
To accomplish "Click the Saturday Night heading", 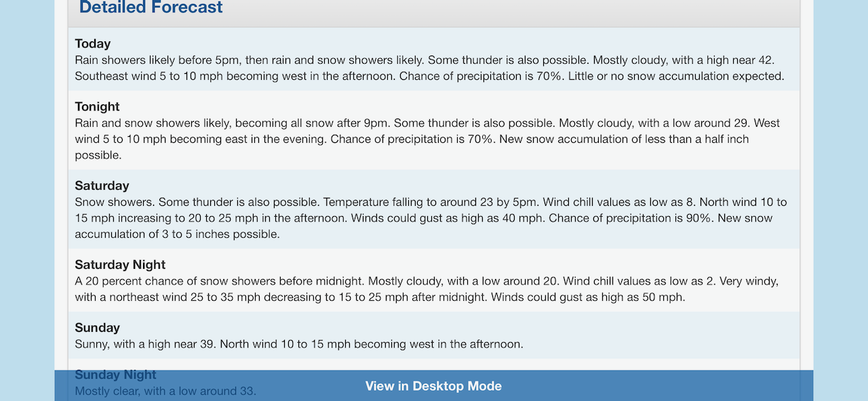I will click(120, 265).
